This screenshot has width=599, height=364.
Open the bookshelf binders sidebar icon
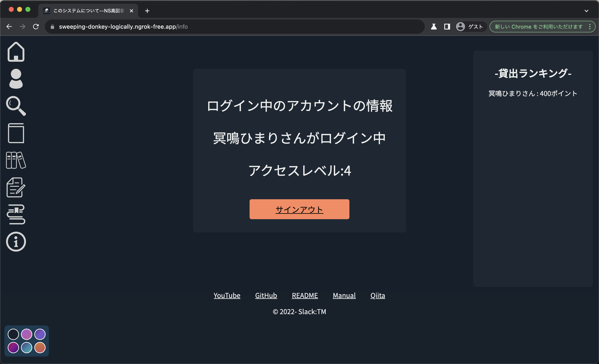click(x=16, y=160)
